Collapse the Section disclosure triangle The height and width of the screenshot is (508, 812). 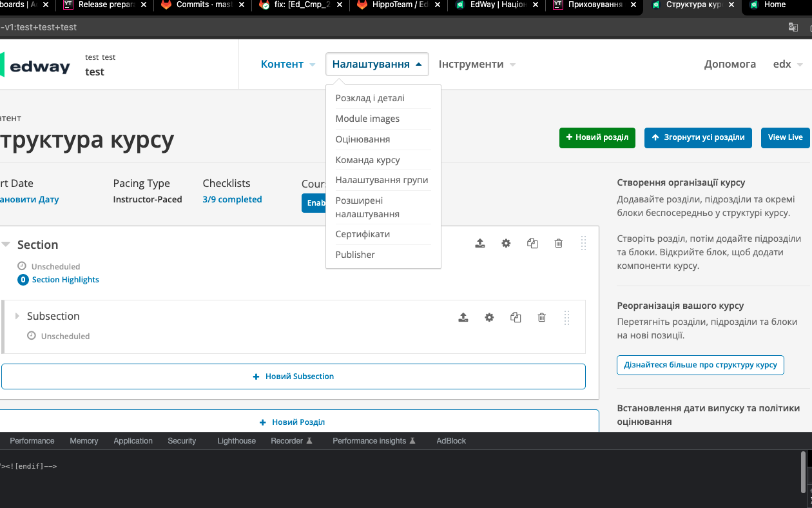[6, 244]
